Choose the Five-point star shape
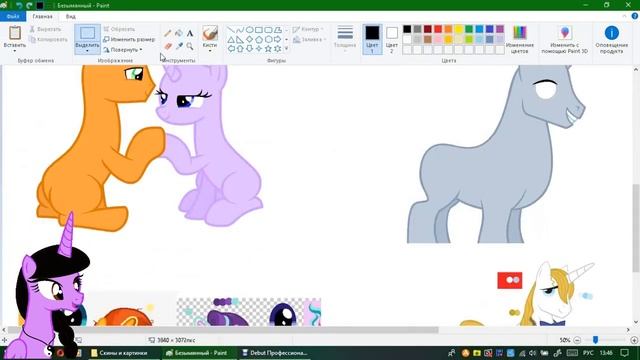The width and height of the screenshot is (640, 360). click(x=268, y=49)
